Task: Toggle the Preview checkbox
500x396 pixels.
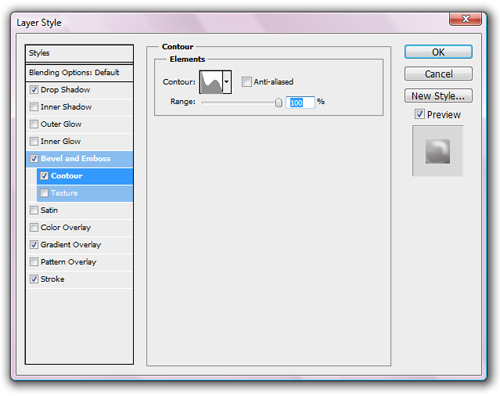Action: (x=420, y=114)
